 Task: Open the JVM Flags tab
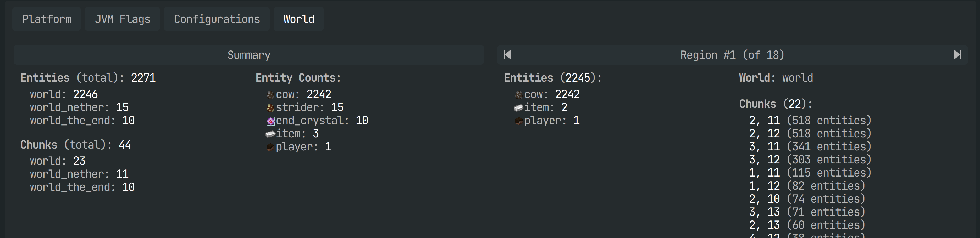(123, 19)
